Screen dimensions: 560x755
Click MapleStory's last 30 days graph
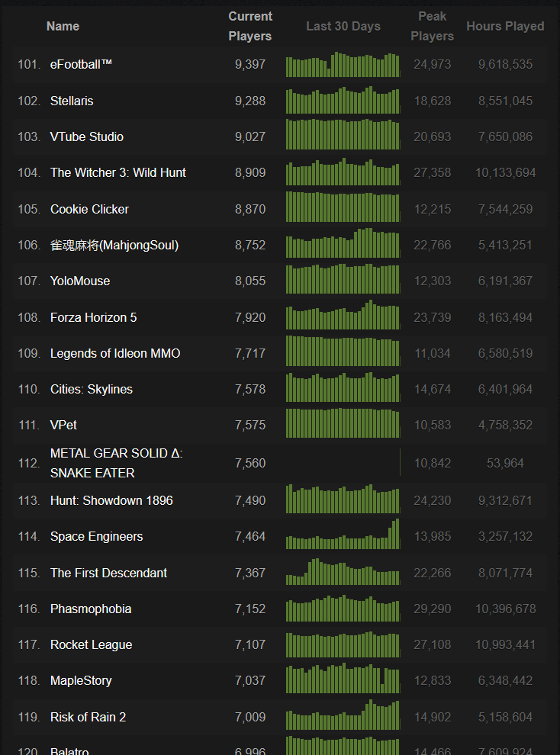343,678
